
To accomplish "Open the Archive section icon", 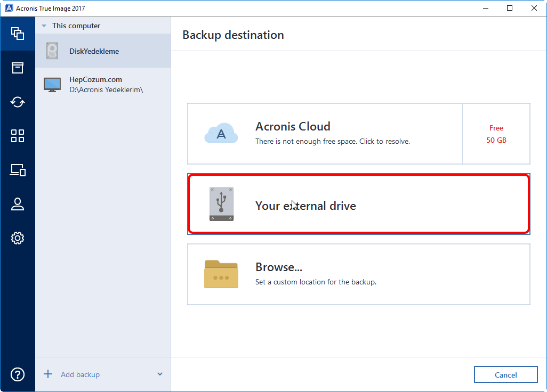I will click(x=18, y=68).
